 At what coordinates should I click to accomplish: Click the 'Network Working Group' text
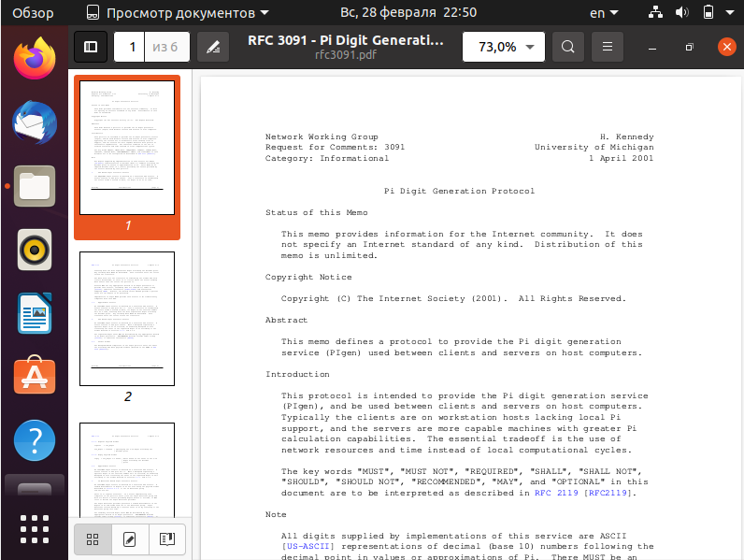[x=322, y=136]
